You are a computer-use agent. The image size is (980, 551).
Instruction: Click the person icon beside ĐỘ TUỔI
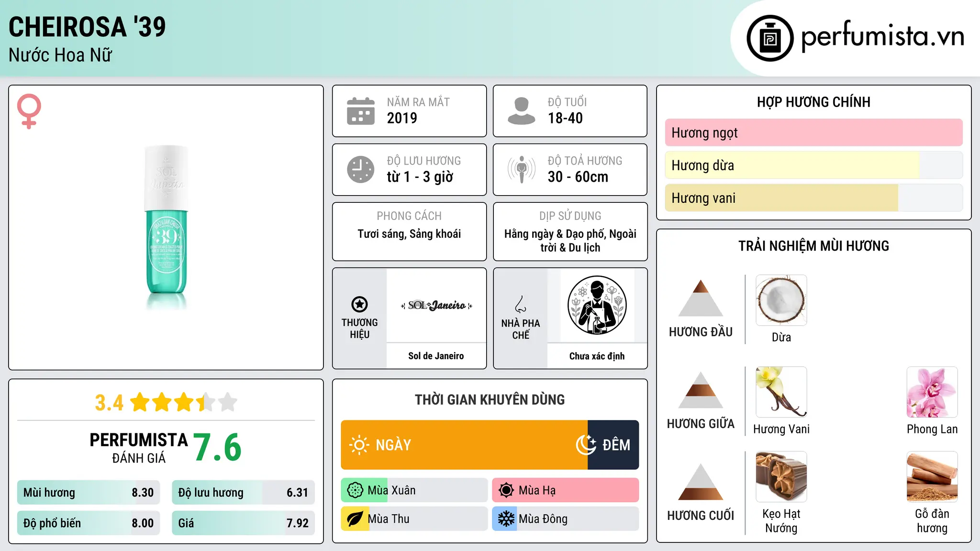[x=522, y=111]
